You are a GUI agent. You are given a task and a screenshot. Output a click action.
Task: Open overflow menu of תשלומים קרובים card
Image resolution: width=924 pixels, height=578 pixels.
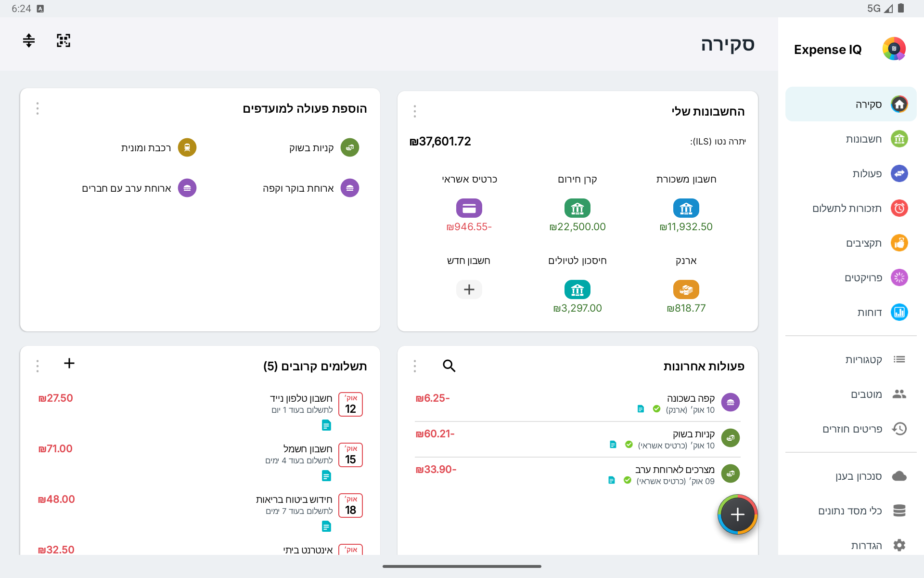(38, 366)
